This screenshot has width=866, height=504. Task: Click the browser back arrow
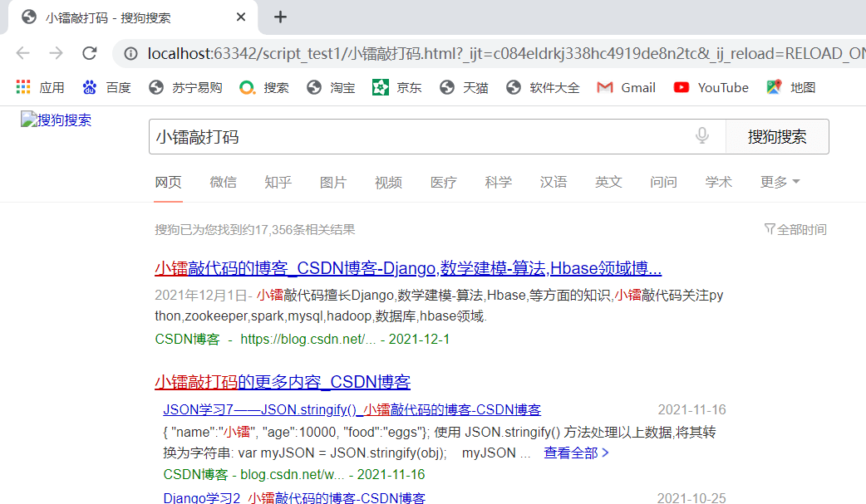pos(22,53)
